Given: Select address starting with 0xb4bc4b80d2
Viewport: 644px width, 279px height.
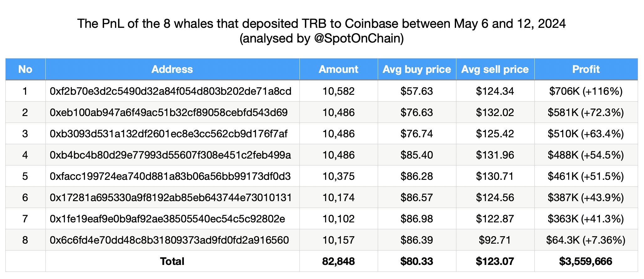Looking at the screenshot, I should 170,155.
